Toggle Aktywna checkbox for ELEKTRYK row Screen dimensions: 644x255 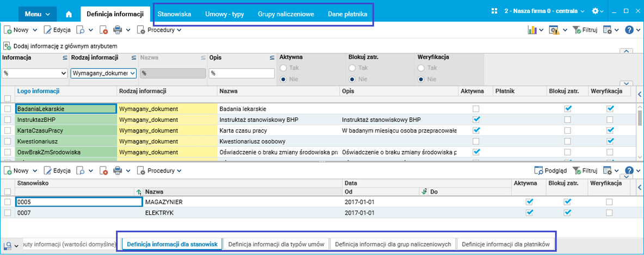pos(530,213)
